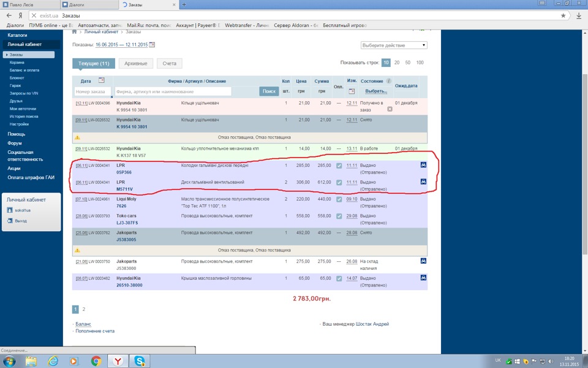The height and width of the screenshot is (368, 588).
Task: Open browser downloads arrow icon
Action: click(x=579, y=16)
